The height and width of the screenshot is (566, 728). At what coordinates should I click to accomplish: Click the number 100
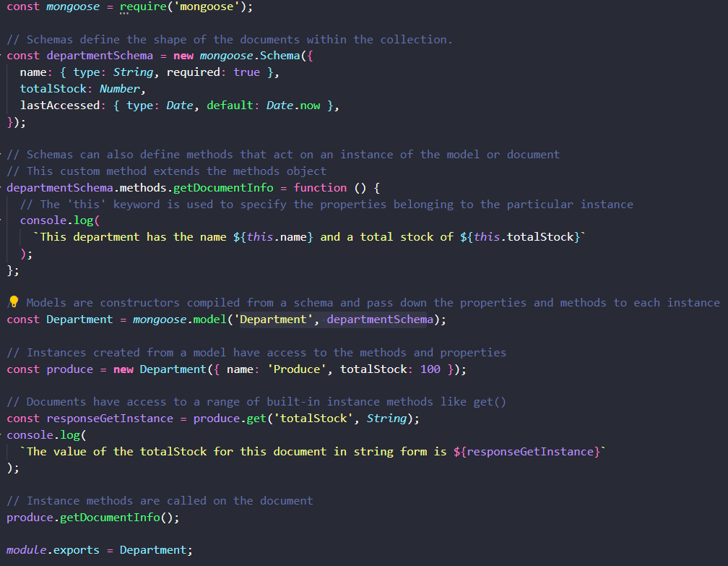pyautogui.click(x=430, y=369)
